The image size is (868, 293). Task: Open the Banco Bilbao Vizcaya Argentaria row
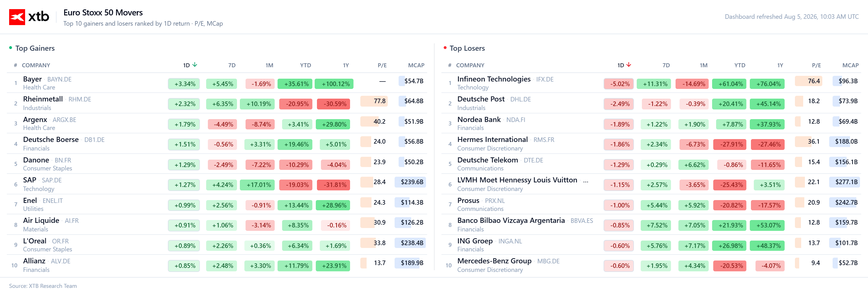pyautogui.click(x=651, y=224)
